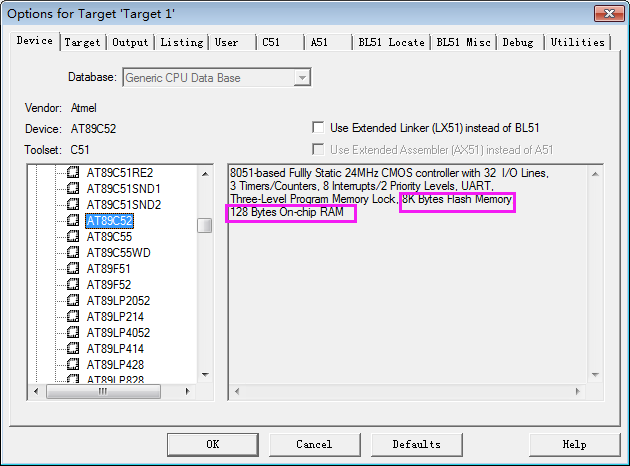Image resolution: width=630 pixels, height=466 pixels.
Task: Select AT89C51SND1 in the device list
Action: [123, 189]
